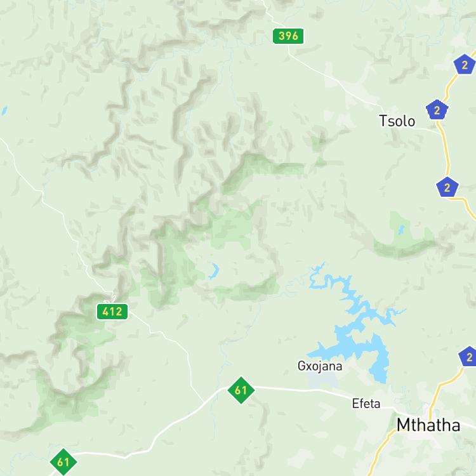Click the small blue lake in the central forest
Screen dimensions: 476x476
coord(215,271)
